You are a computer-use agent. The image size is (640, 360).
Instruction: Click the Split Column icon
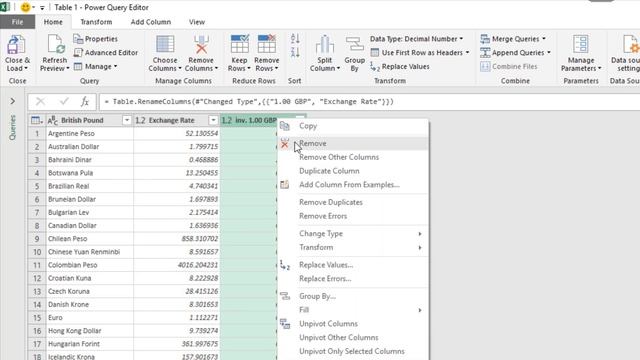[x=325, y=45]
